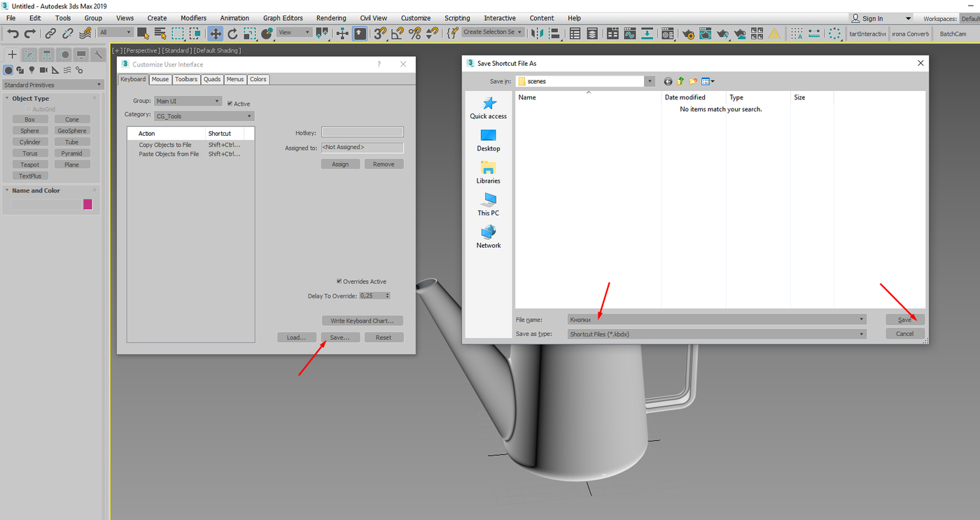Image resolution: width=980 pixels, height=520 pixels.
Task: Select the Rotate tool icon
Action: click(232, 33)
